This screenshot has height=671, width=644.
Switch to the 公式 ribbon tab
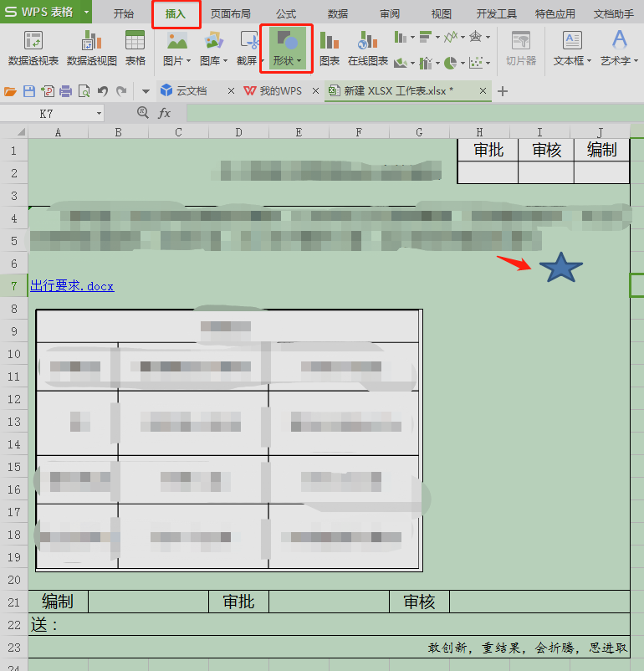pos(286,13)
